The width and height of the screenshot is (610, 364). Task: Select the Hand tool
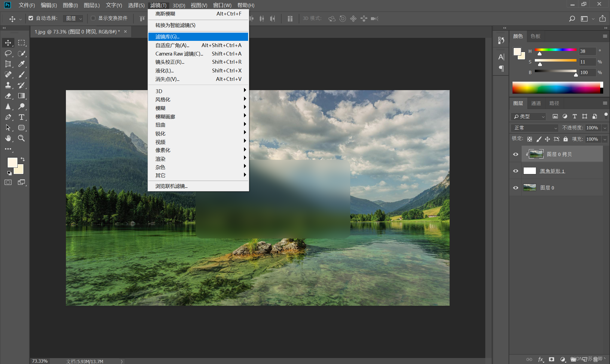coord(8,138)
